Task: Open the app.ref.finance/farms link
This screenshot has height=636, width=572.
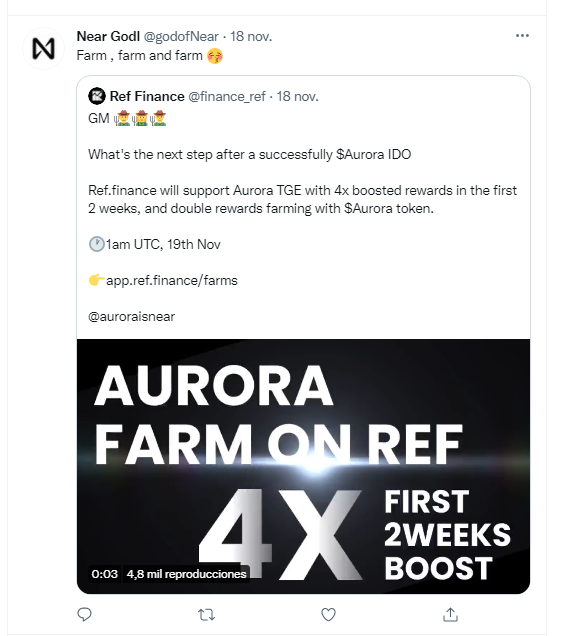Action: (172, 280)
